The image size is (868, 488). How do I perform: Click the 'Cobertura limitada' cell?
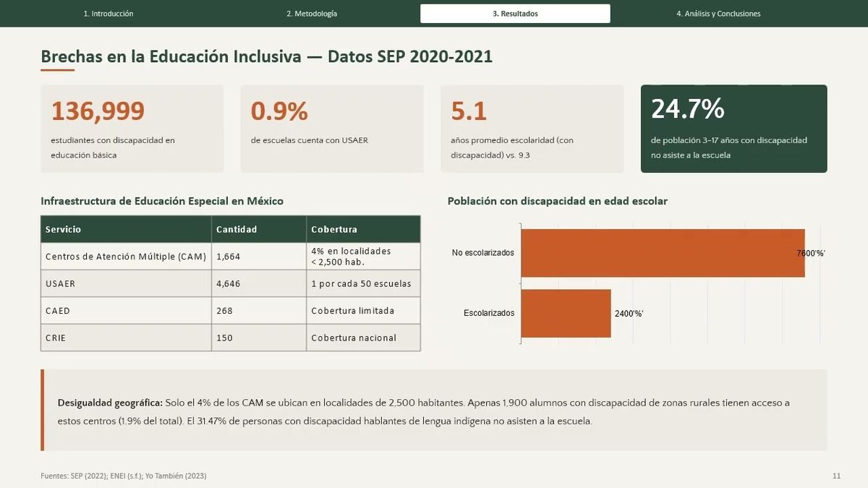[363, 311]
